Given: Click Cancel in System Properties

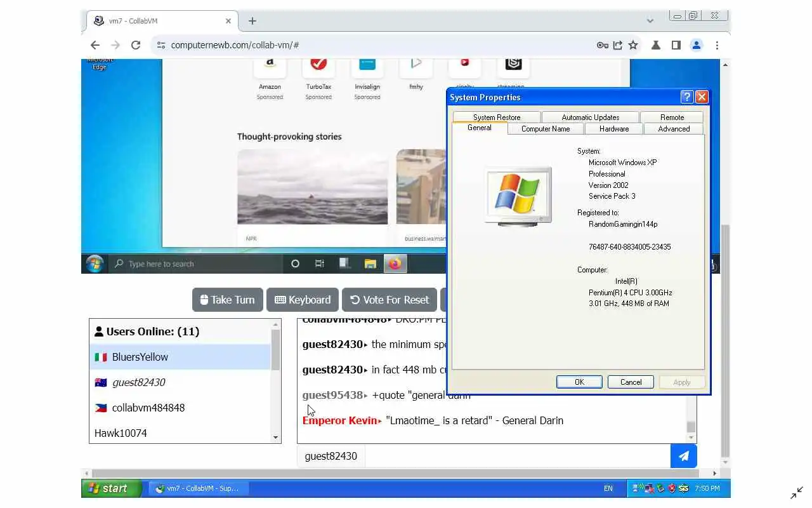Looking at the screenshot, I should coord(631,382).
